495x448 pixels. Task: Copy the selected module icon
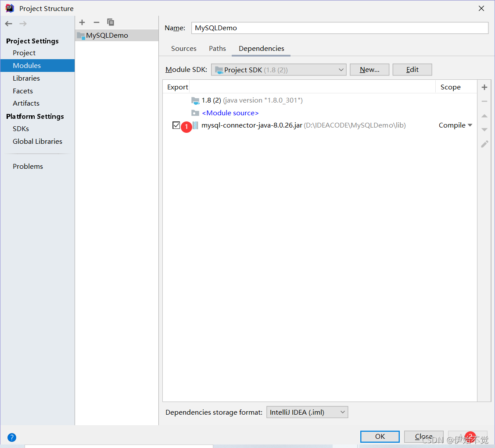tap(111, 22)
